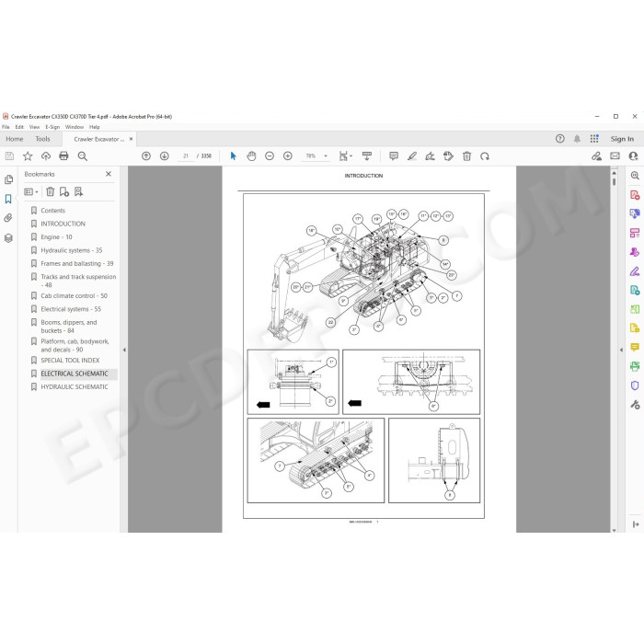
Task: Open the Electrical systems - 55 bookmark
Action: click(x=71, y=309)
